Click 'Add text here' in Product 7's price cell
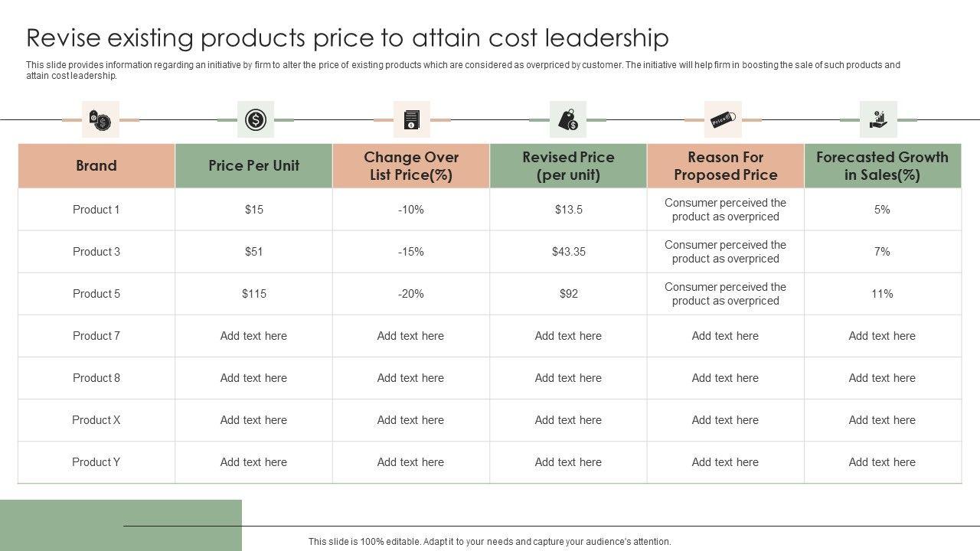980x551 pixels. pyautogui.click(x=253, y=336)
